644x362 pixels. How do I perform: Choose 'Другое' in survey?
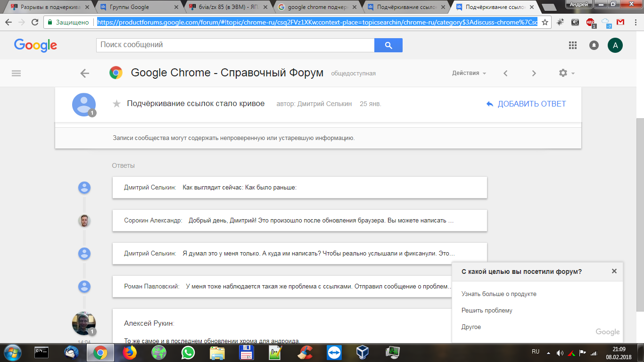coord(471,327)
